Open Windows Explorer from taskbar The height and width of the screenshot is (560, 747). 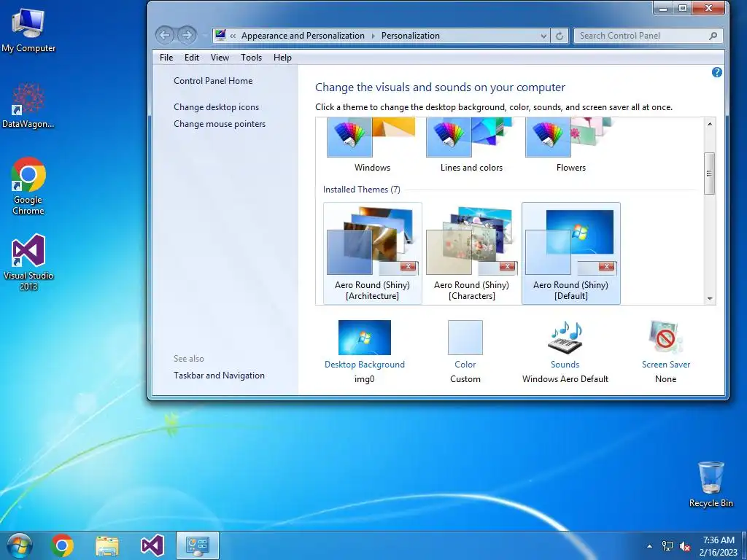pyautogui.click(x=107, y=545)
